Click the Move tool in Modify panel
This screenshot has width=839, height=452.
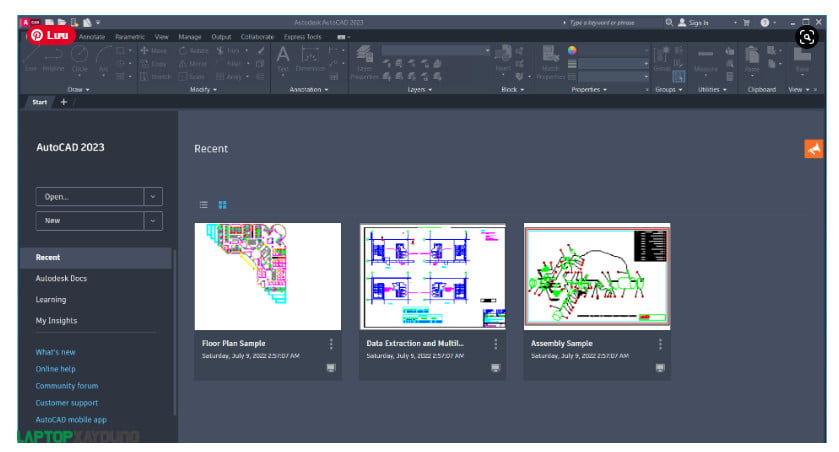point(154,51)
